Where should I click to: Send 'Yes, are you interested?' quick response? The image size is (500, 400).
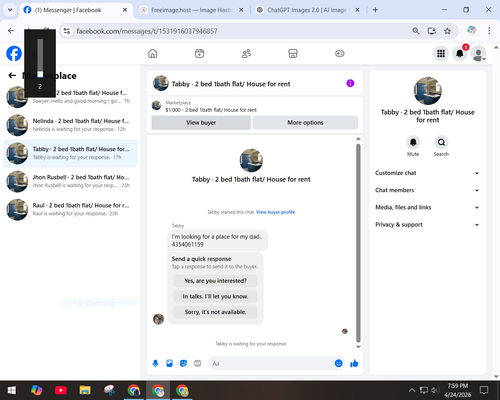pyautogui.click(x=215, y=281)
